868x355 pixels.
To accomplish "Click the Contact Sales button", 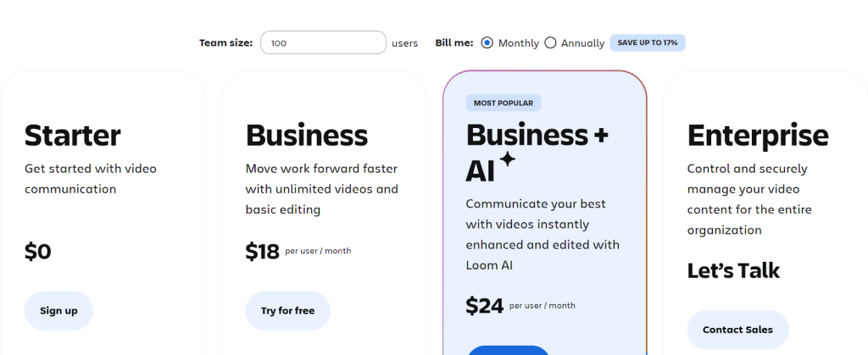I will (x=737, y=330).
